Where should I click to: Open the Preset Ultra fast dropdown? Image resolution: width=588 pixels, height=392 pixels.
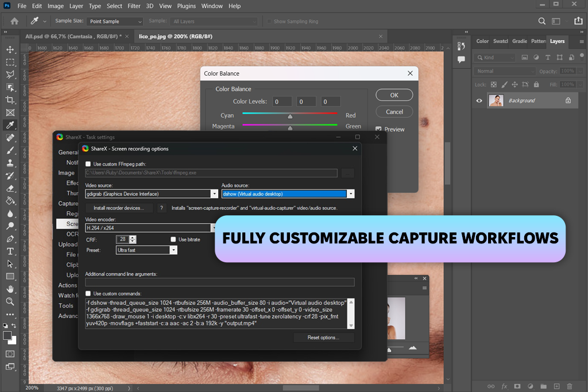tap(146, 250)
